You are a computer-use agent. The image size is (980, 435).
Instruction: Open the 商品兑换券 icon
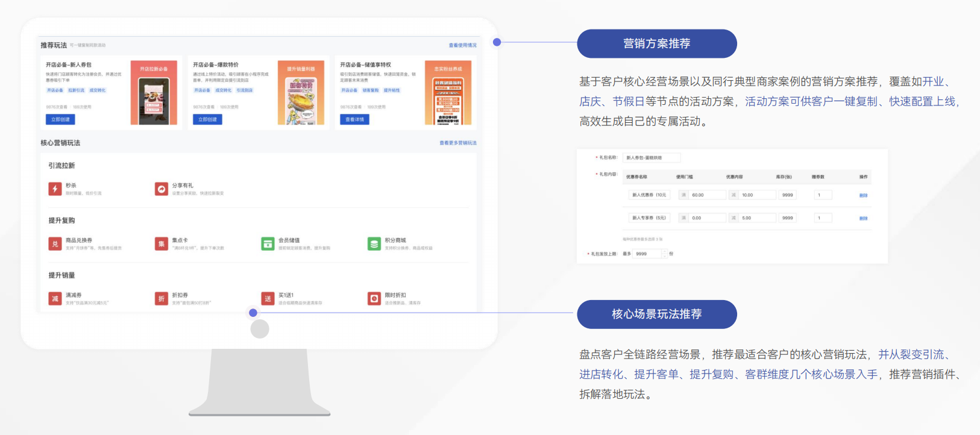(55, 244)
